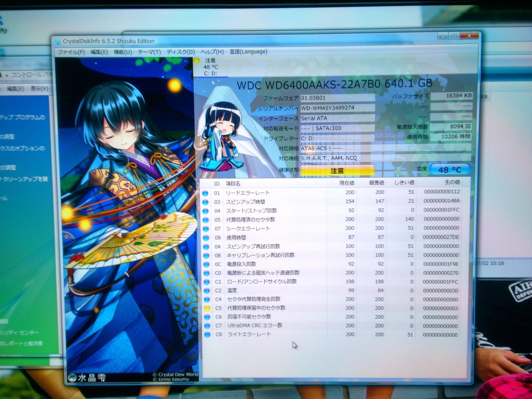The image size is (532, 399).
Task: Click the buffer size value 16384 KB
Action: [x=452, y=96]
